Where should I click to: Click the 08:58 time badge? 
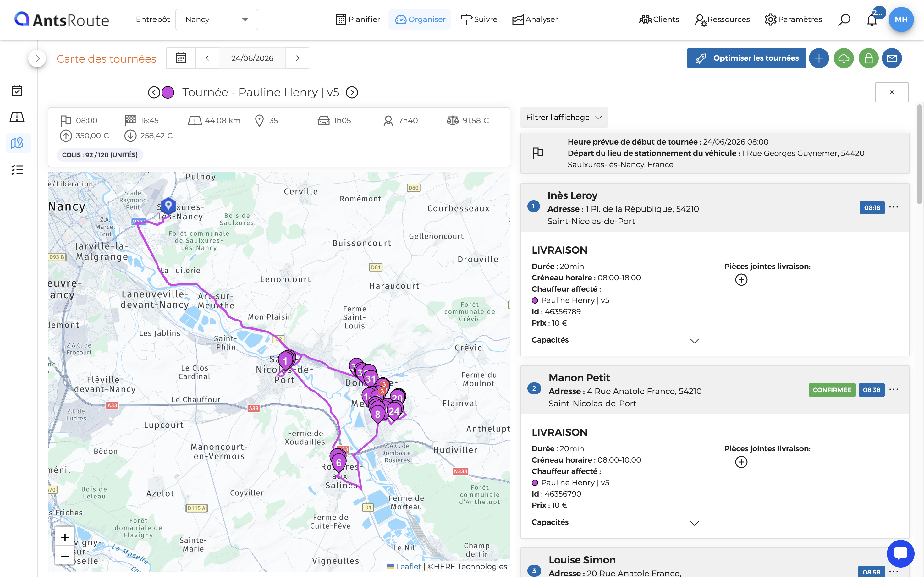coord(871,572)
